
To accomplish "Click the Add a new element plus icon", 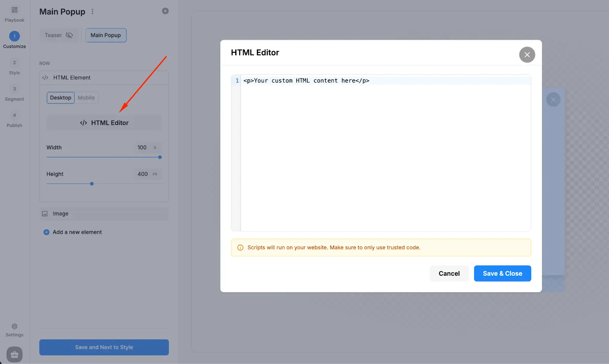I will 46,232.
